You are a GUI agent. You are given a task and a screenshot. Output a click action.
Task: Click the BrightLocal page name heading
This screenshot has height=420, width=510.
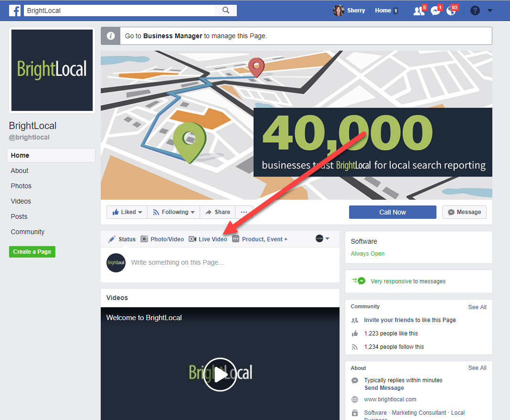tap(32, 126)
